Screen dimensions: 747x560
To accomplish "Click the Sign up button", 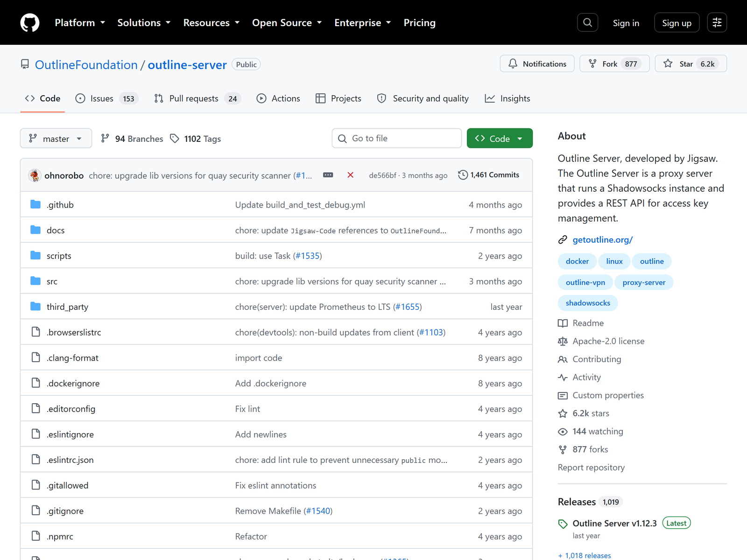I will 677,22.
